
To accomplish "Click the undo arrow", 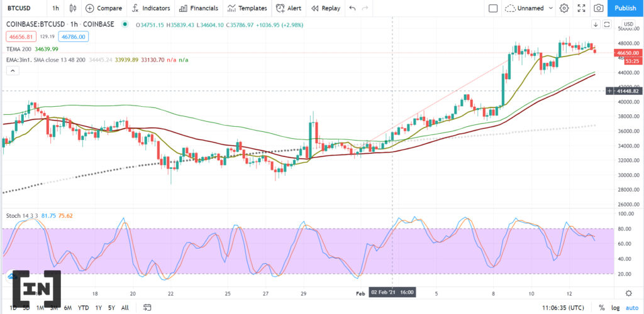I will [x=352, y=8].
